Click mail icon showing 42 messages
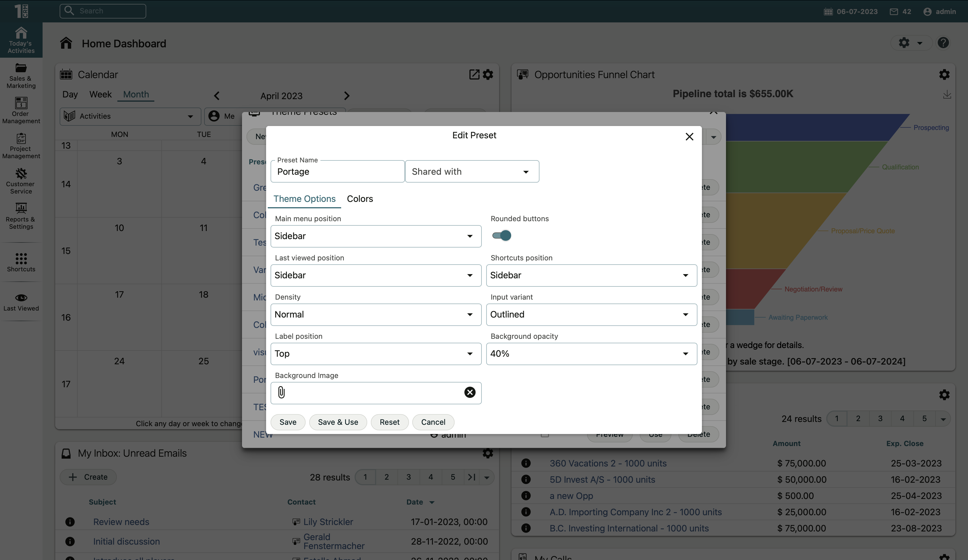968x560 pixels. point(894,11)
